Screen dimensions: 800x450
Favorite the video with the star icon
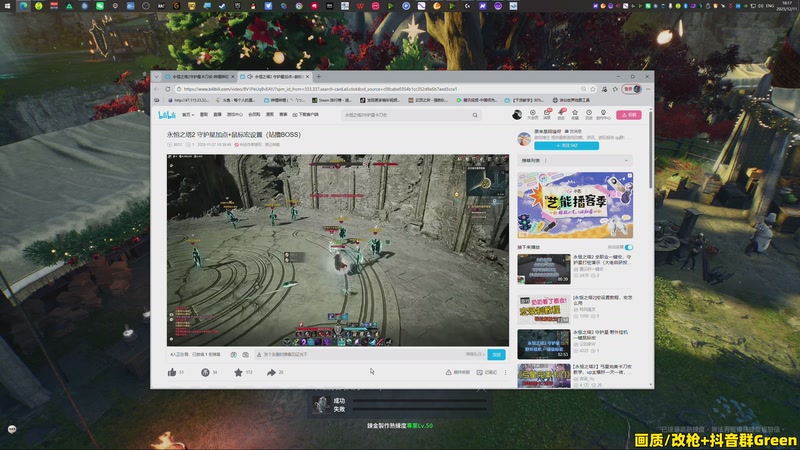pyautogui.click(x=238, y=372)
